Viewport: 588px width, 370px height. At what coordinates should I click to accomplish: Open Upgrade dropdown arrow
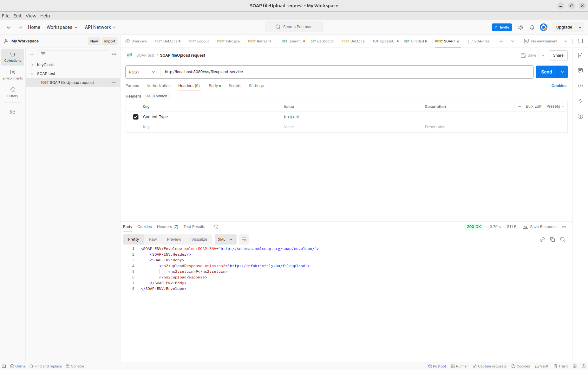click(580, 27)
